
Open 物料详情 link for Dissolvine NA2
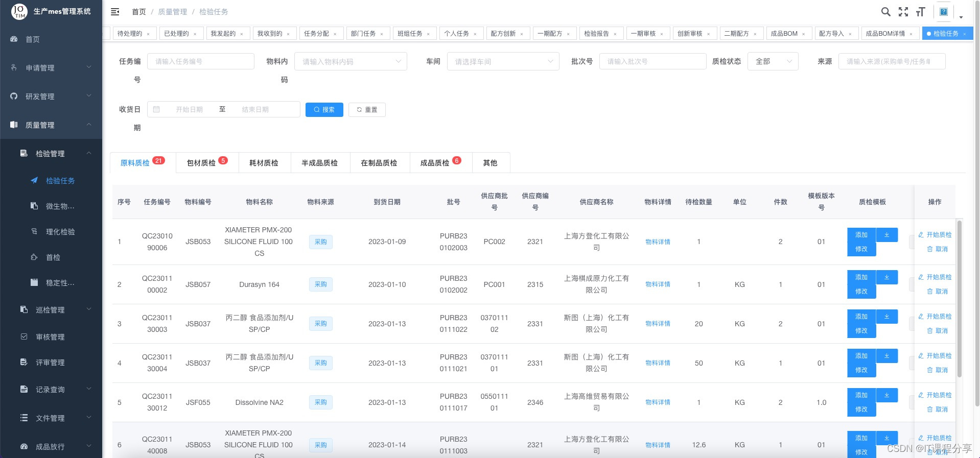[658, 402]
